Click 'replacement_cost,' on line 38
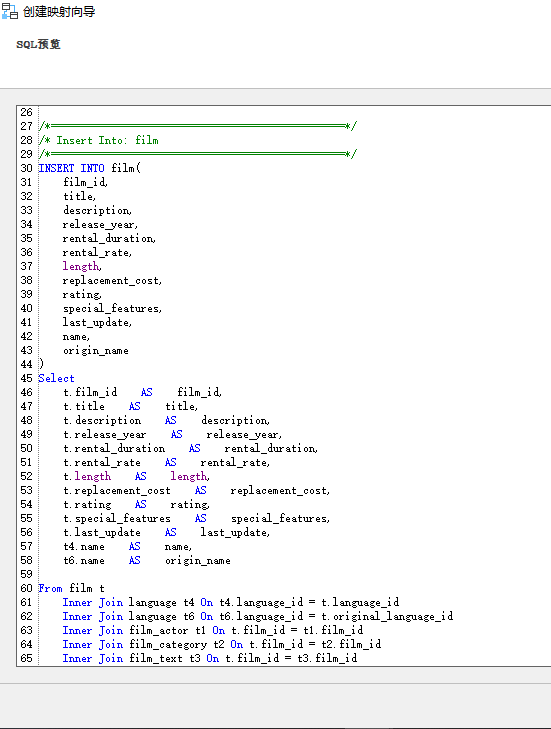This screenshot has width=551, height=729. coord(113,280)
